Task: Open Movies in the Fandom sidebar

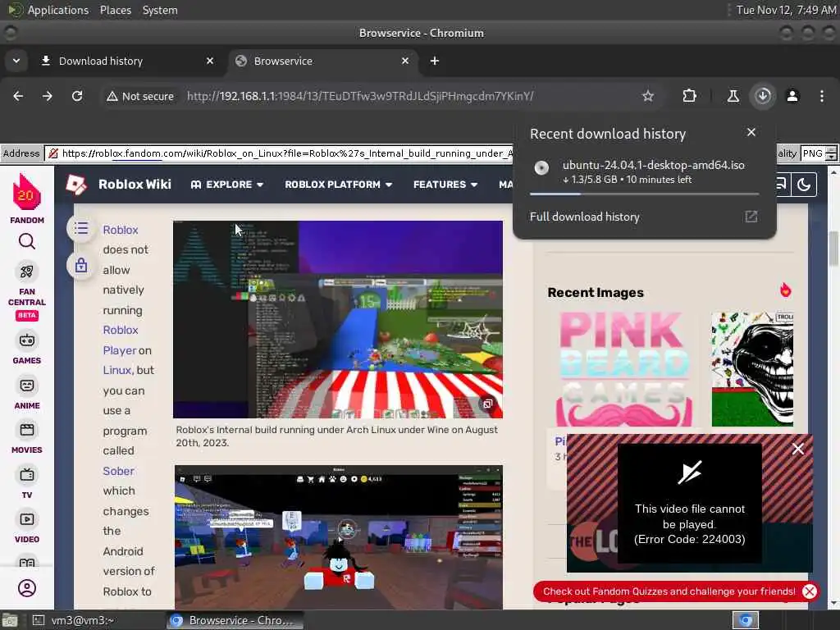Action: coord(27,438)
